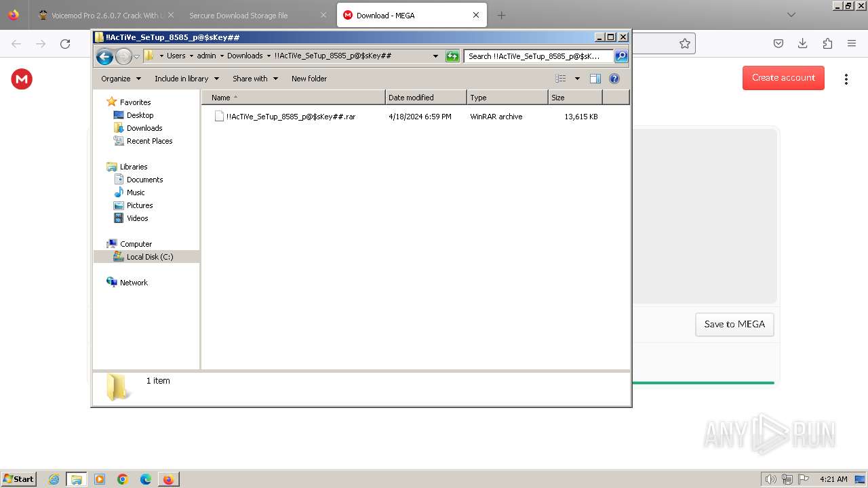Click Explorer forward navigation arrow
The width and height of the screenshot is (868, 488).
(x=123, y=56)
